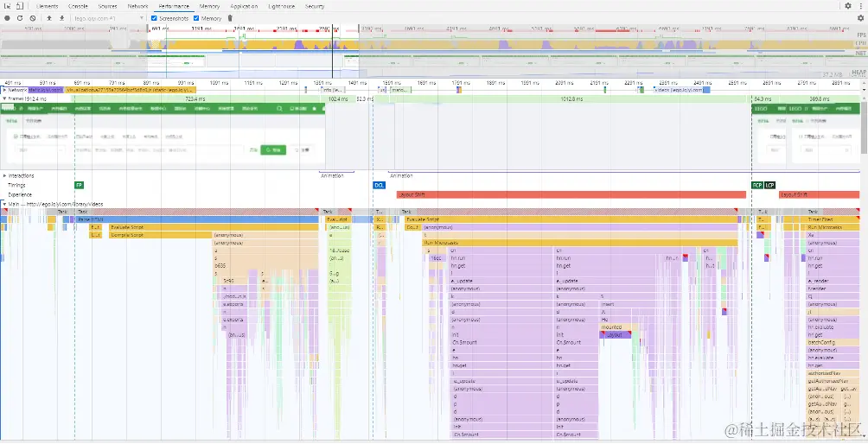The width and height of the screenshot is (868, 444).
Task: Select the Compile Script block
Action: click(160, 235)
